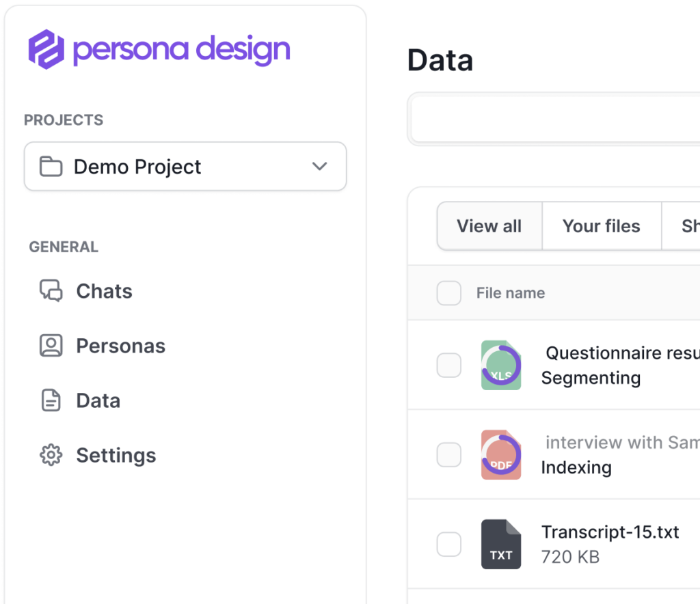Switch to the Your files tab

click(601, 226)
